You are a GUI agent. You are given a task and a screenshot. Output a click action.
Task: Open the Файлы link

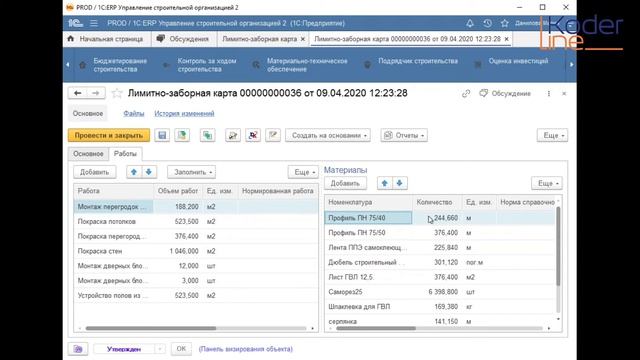click(x=134, y=113)
